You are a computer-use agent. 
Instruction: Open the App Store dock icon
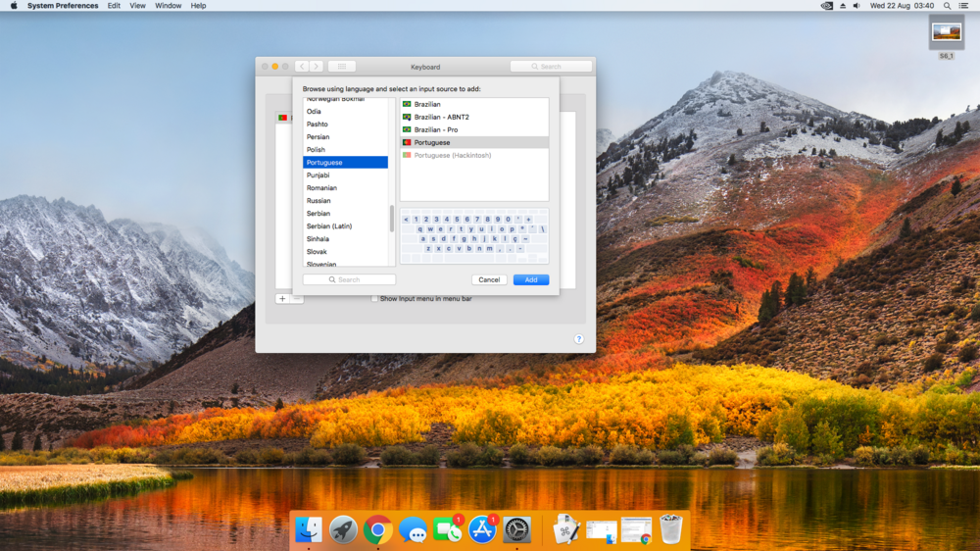482,530
